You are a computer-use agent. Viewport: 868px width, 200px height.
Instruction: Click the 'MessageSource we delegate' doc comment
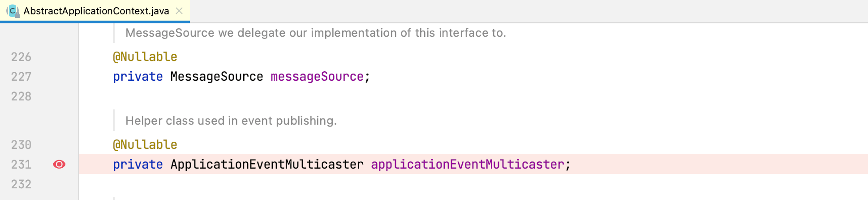tap(316, 33)
